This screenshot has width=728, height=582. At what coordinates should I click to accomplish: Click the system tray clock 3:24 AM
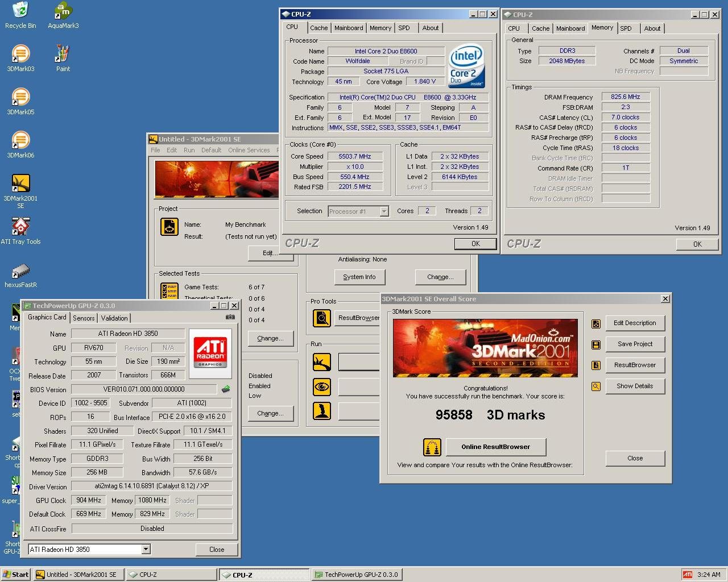pos(709,575)
